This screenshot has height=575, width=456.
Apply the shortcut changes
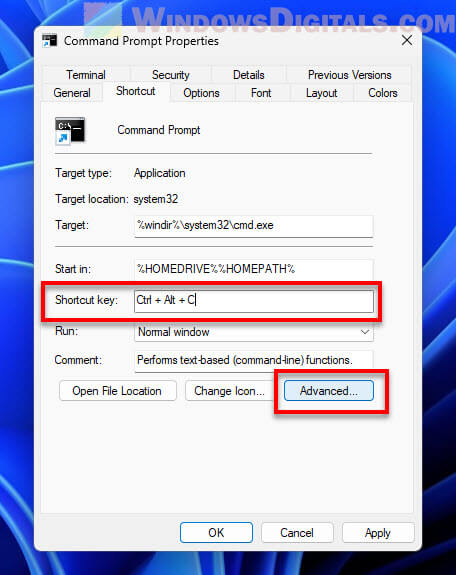pos(378,532)
